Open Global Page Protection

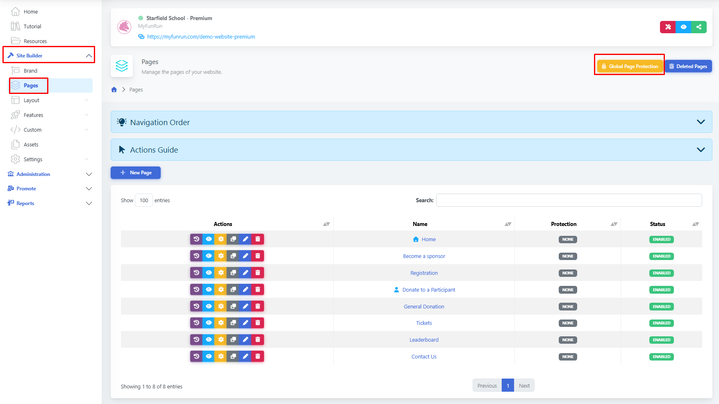[x=630, y=66]
